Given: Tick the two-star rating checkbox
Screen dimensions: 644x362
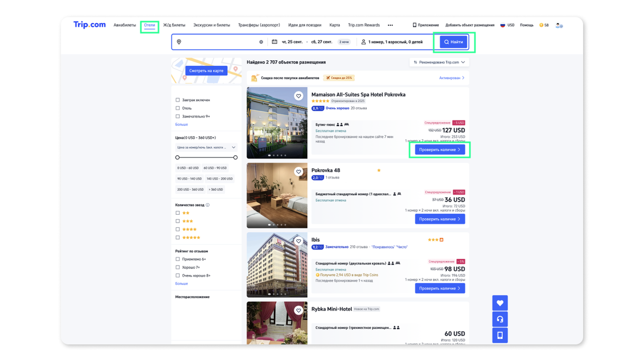Looking at the screenshot, I should 178,213.
